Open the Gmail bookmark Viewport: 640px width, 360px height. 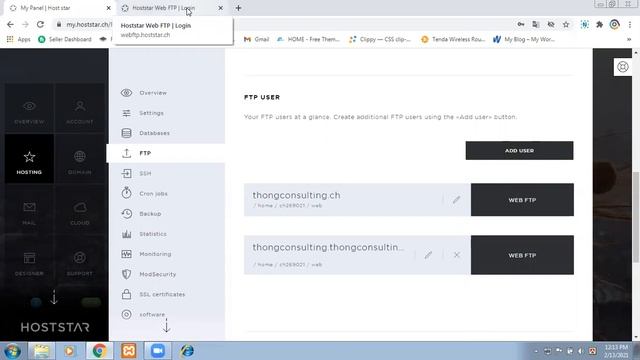[256, 39]
